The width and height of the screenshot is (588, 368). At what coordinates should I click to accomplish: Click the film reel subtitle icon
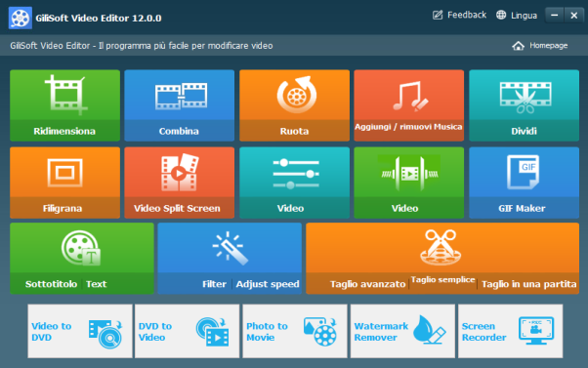[81, 248]
